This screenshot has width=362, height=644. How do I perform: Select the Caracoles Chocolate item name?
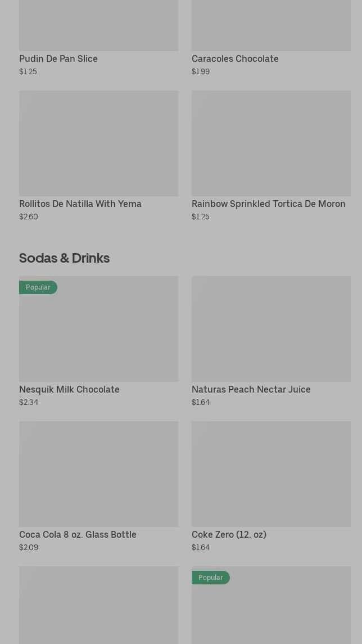(235, 58)
